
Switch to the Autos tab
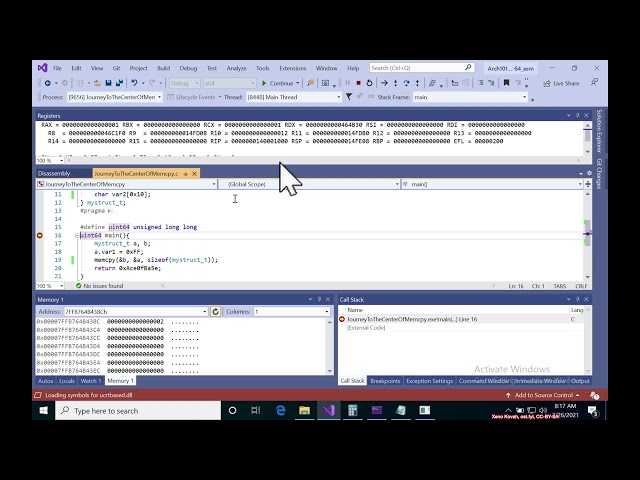pyautogui.click(x=45, y=381)
